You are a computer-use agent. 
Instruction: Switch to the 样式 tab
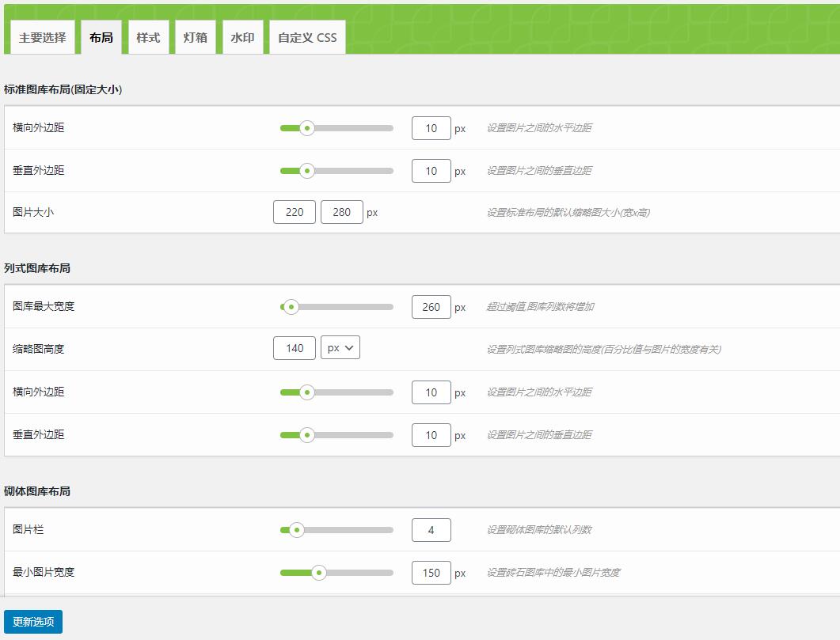[148, 38]
